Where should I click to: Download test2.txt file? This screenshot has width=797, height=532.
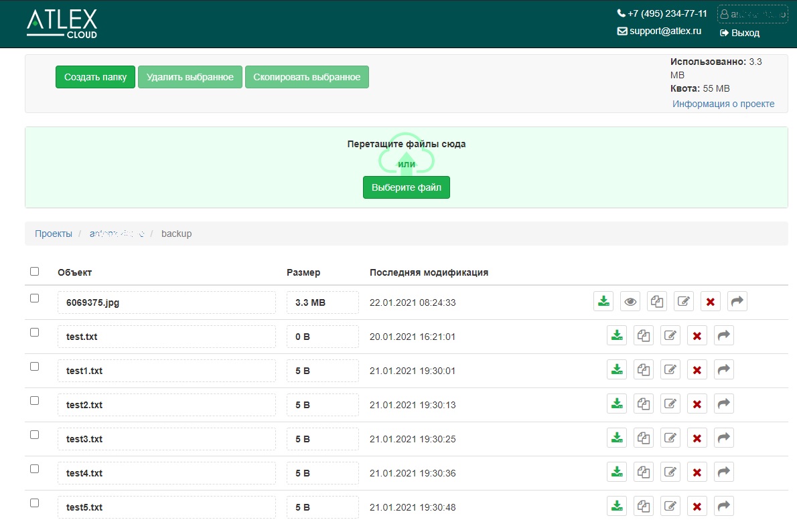(x=617, y=404)
